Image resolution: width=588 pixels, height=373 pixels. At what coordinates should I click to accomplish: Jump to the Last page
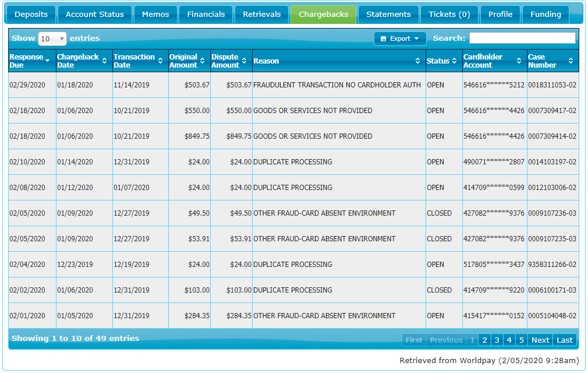tap(564, 340)
